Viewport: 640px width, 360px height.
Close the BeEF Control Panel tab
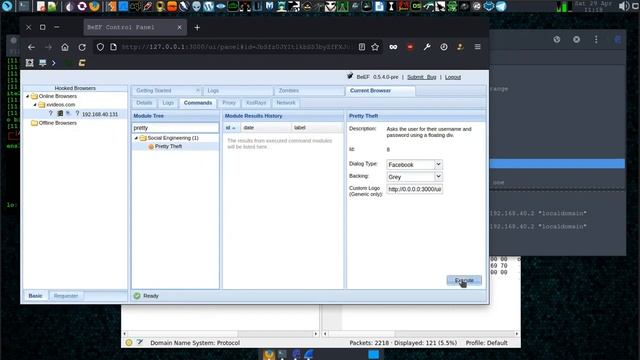pyautogui.click(x=180, y=27)
